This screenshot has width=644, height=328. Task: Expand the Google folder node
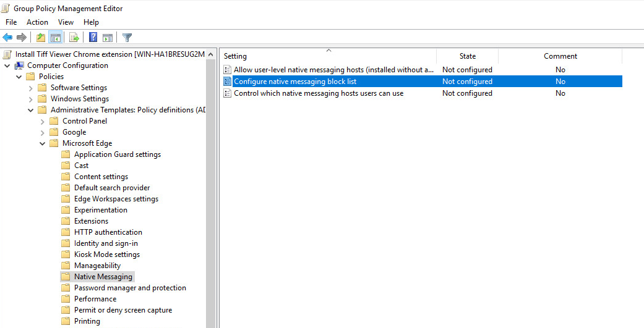coord(43,132)
